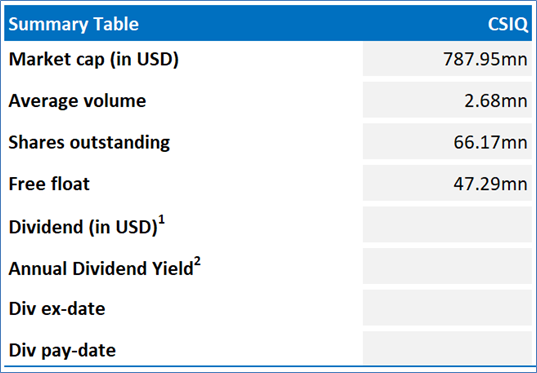Viewport: 537px width, 373px height.
Task: Click the empty Div ex-date value cell
Action: click(x=447, y=307)
